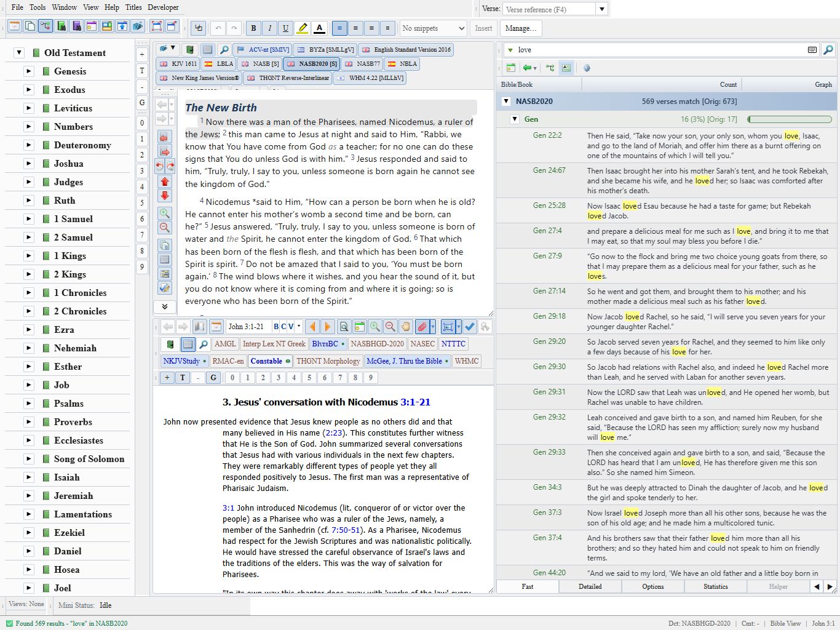
Task: Collapse the Gen results group
Action: pyautogui.click(x=515, y=119)
